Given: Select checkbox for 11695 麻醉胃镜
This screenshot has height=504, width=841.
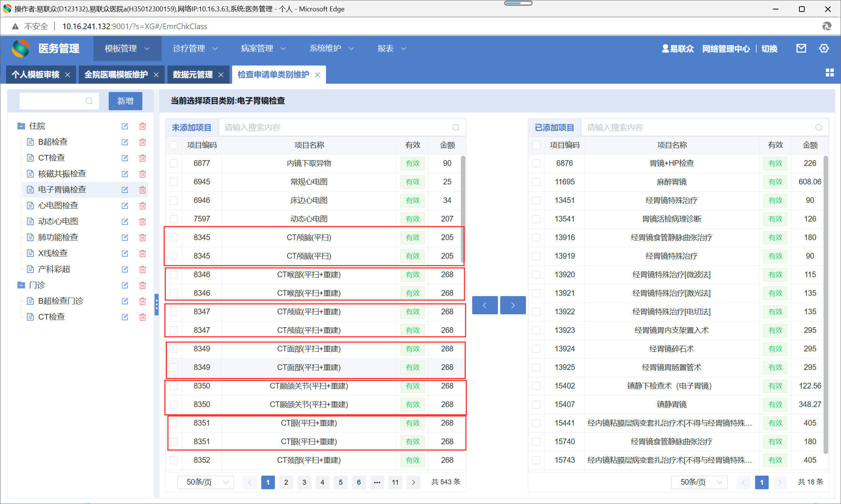Looking at the screenshot, I should (536, 182).
